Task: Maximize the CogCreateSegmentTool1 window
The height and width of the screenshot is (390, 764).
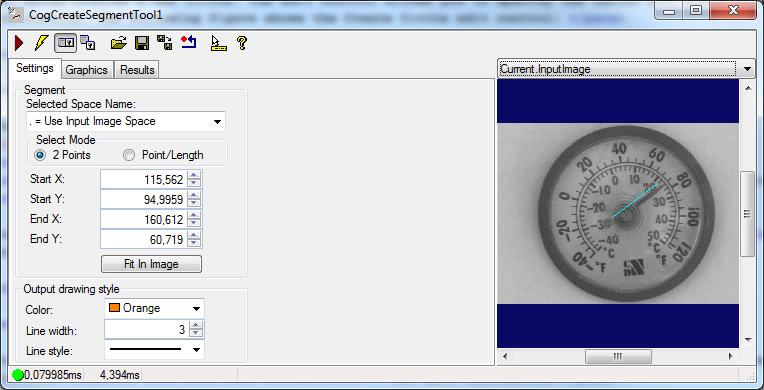Action: click(x=696, y=11)
